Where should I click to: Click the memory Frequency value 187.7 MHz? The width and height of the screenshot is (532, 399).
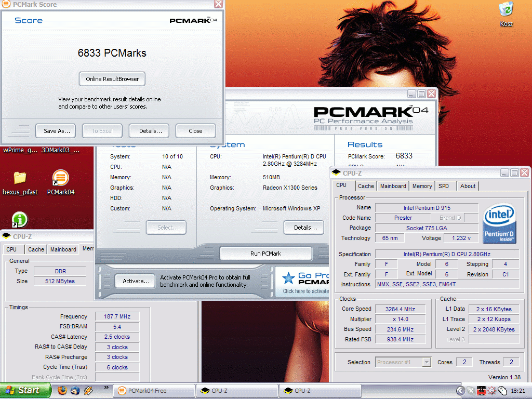(117, 316)
